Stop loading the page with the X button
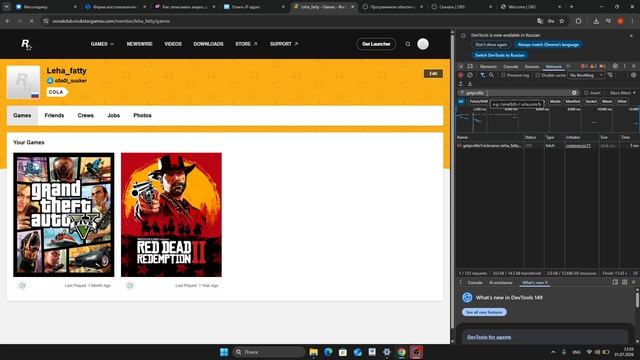640x360 pixels. click(31, 21)
